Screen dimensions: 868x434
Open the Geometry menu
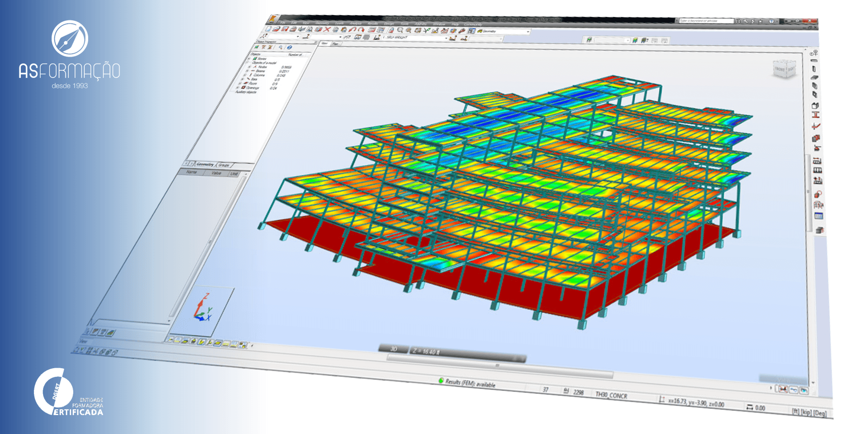[322, 22]
